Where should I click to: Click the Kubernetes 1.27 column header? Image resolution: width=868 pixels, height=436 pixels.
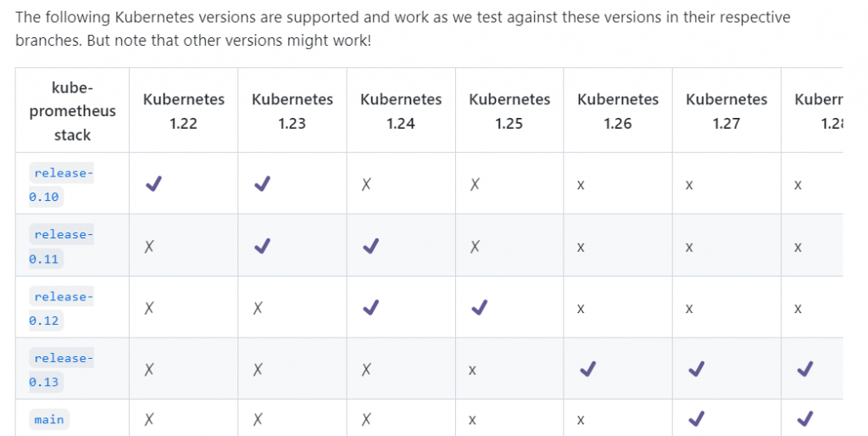coord(726,111)
